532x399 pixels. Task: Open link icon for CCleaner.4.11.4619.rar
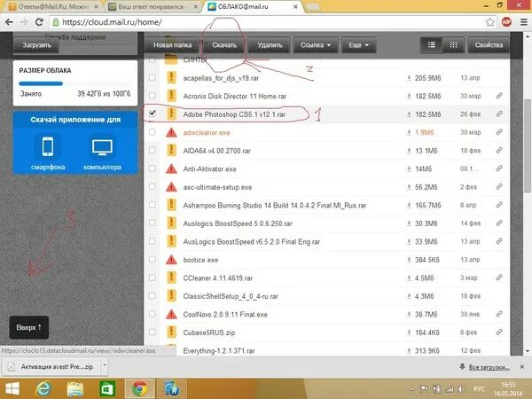498,278
